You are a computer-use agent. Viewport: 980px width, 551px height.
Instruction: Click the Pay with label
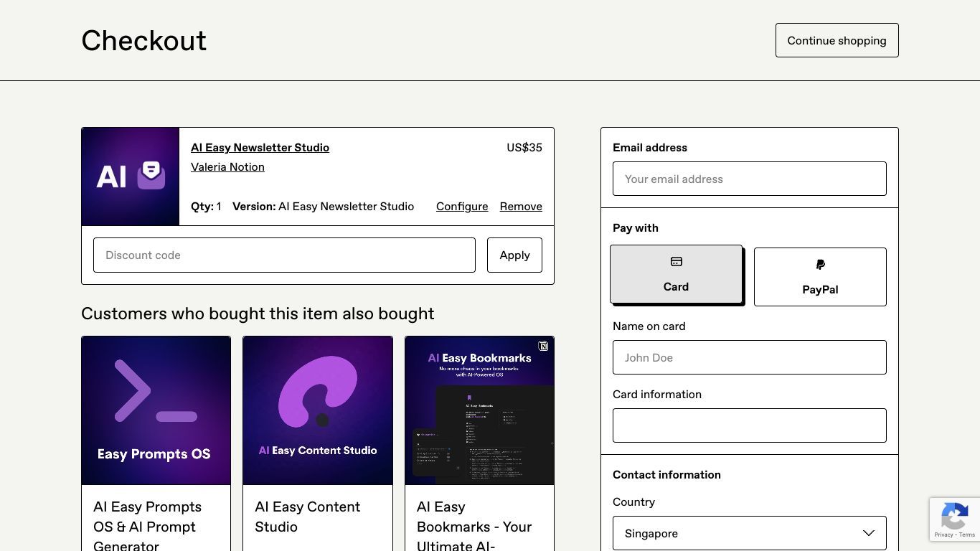[636, 228]
